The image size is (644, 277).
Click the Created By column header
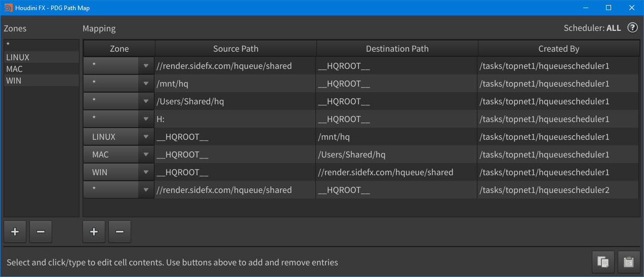pyautogui.click(x=558, y=49)
